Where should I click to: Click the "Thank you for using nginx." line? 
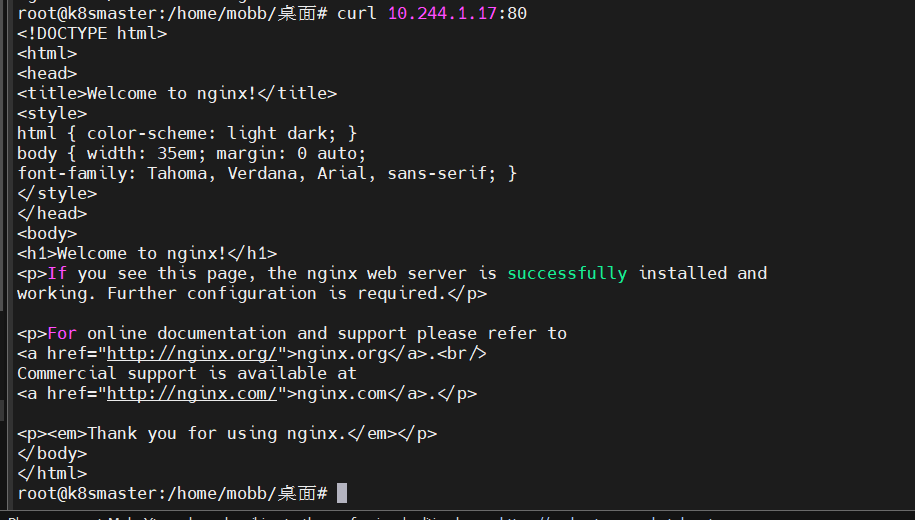[x=227, y=433]
